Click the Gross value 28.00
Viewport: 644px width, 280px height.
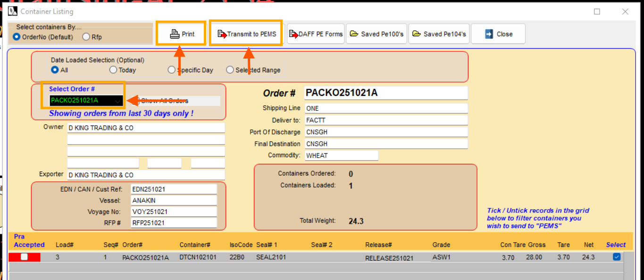(x=535, y=257)
